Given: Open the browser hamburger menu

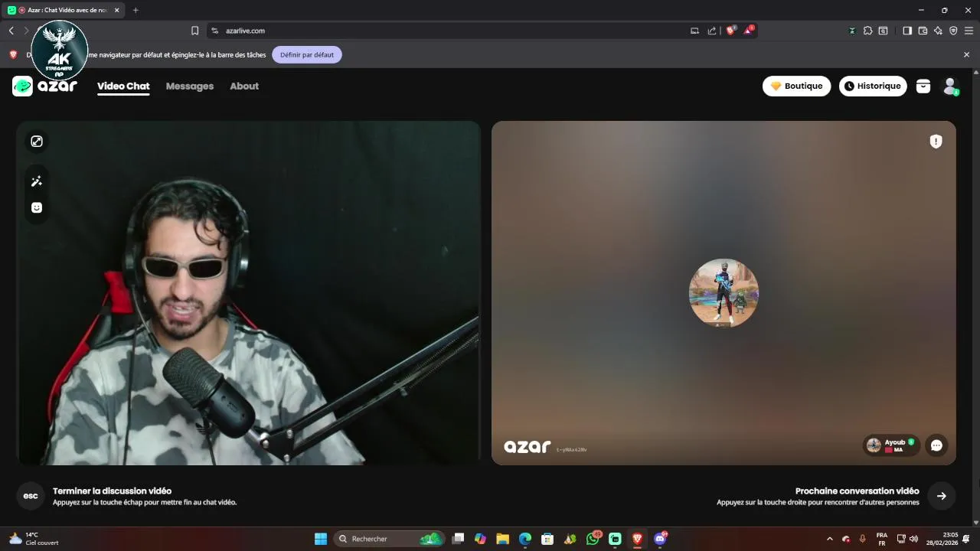Looking at the screenshot, I should [969, 31].
